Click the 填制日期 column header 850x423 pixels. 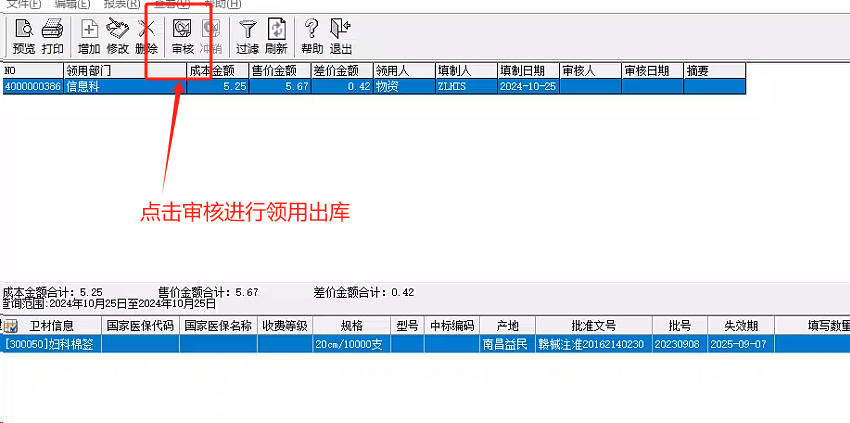(x=529, y=70)
